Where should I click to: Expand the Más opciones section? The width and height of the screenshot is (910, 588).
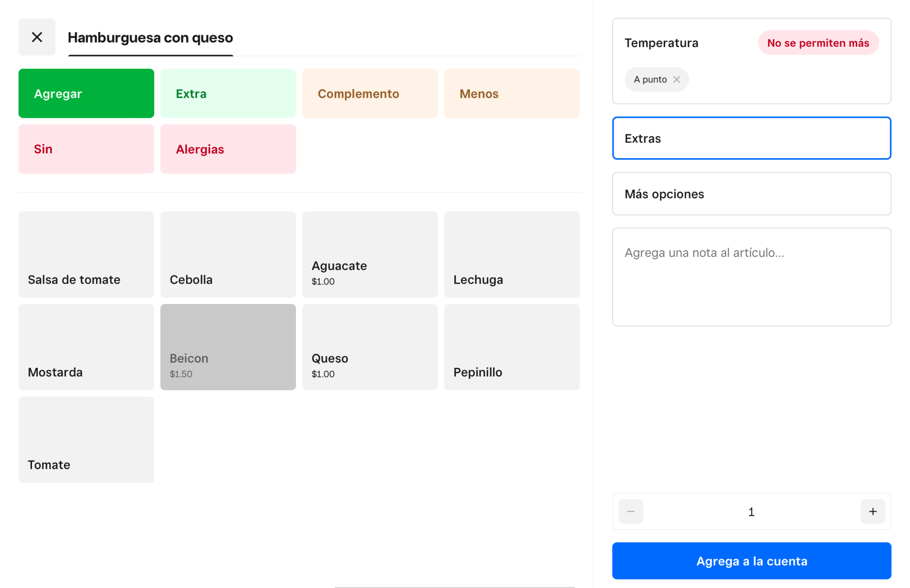point(751,194)
